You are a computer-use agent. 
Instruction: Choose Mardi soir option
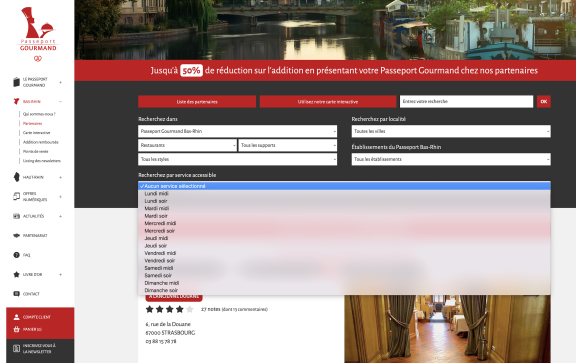(344, 216)
